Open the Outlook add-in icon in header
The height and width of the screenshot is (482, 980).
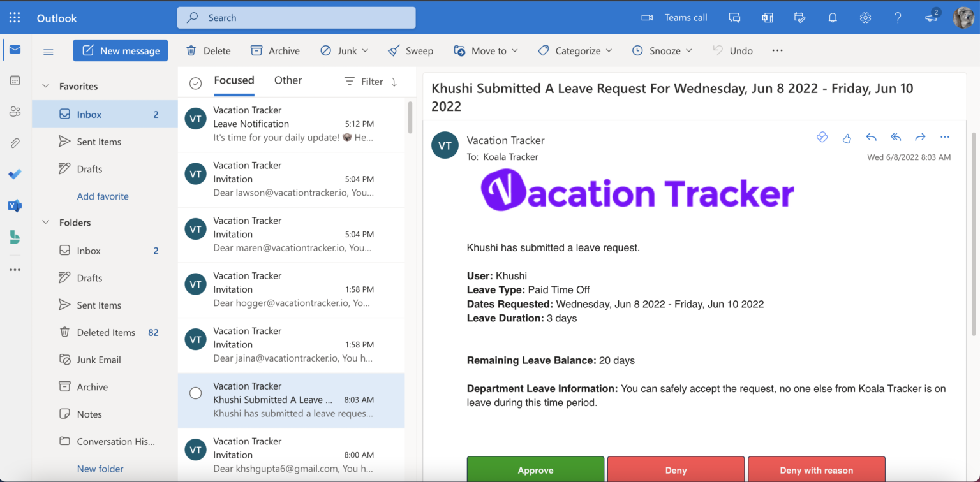[x=767, y=18]
